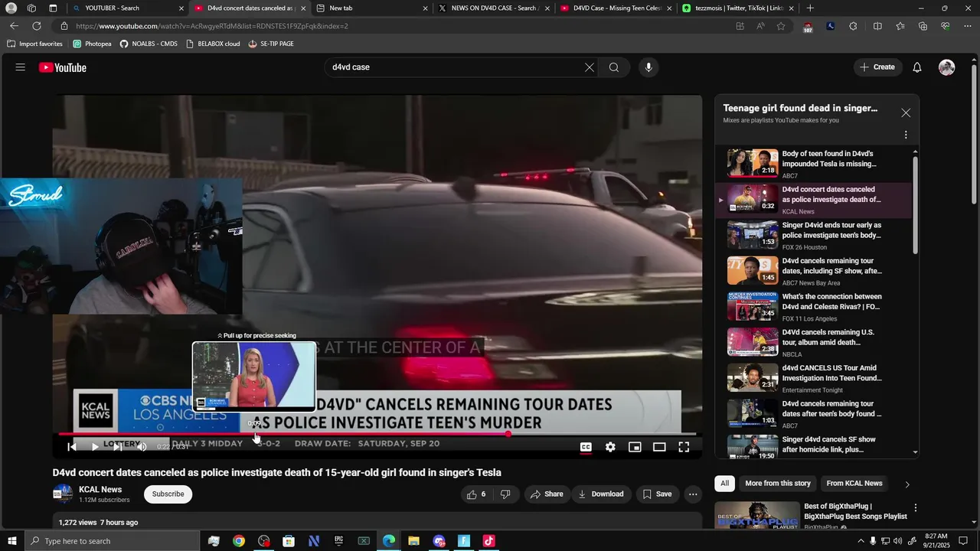Select the More from this story chip
The height and width of the screenshot is (551, 980).
778,484
